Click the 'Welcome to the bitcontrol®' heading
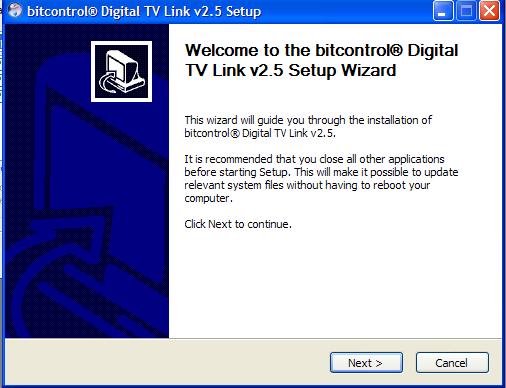 pos(294,51)
